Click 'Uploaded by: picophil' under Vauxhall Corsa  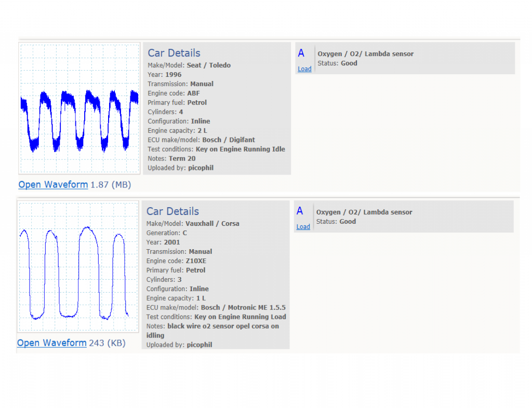[x=179, y=345]
